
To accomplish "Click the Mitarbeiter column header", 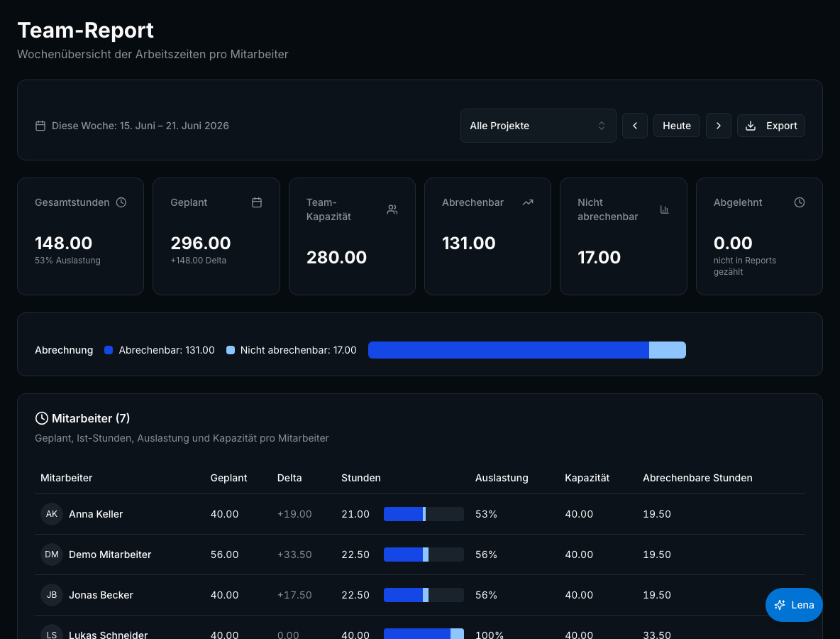I will coord(67,478).
